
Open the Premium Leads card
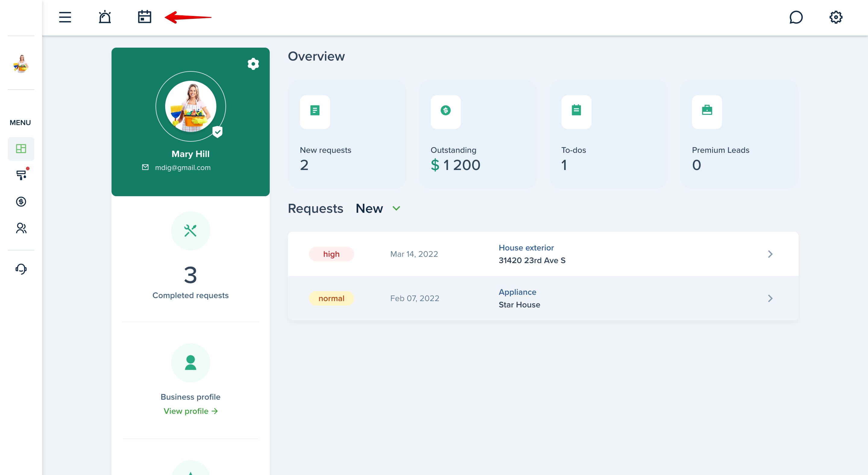(739, 134)
